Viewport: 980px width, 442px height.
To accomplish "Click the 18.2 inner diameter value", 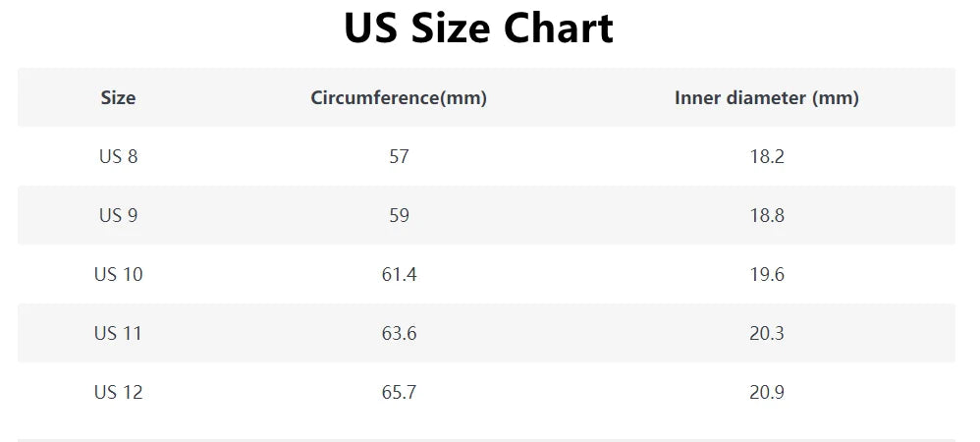I will (x=766, y=156).
